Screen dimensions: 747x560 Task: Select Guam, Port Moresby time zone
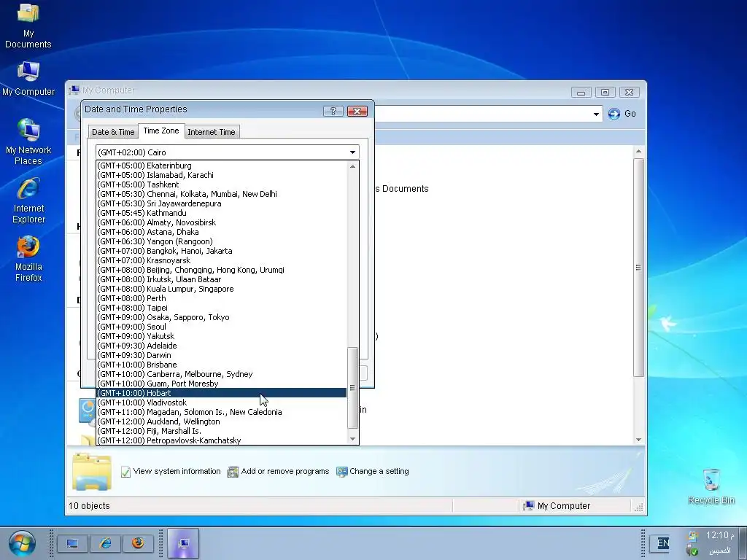[222, 384]
